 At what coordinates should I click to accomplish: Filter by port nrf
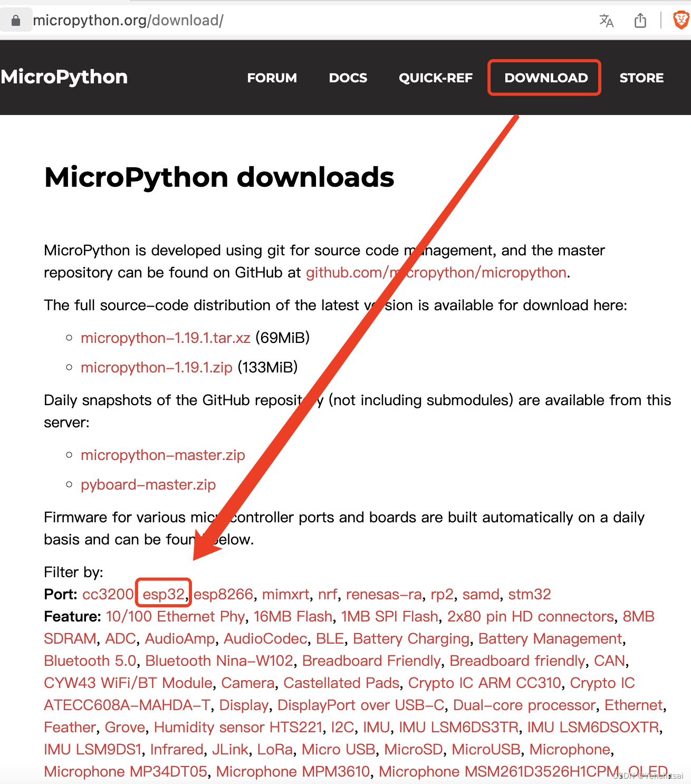coord(328,595)
